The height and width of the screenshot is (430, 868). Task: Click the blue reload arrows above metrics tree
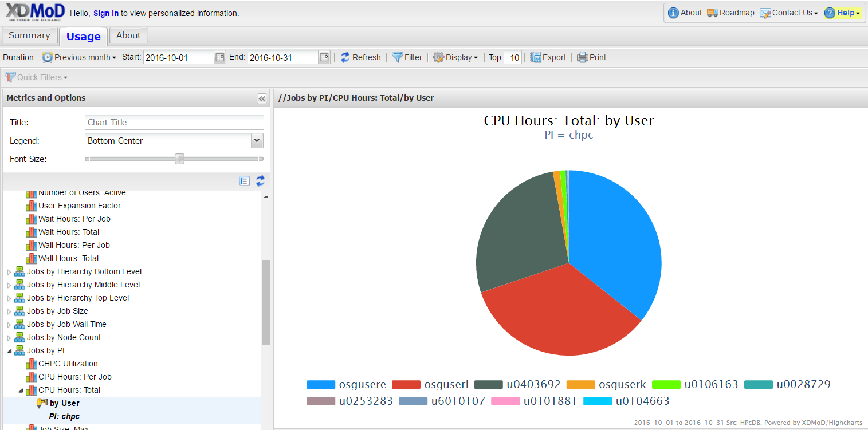click(x=260, y=181)
